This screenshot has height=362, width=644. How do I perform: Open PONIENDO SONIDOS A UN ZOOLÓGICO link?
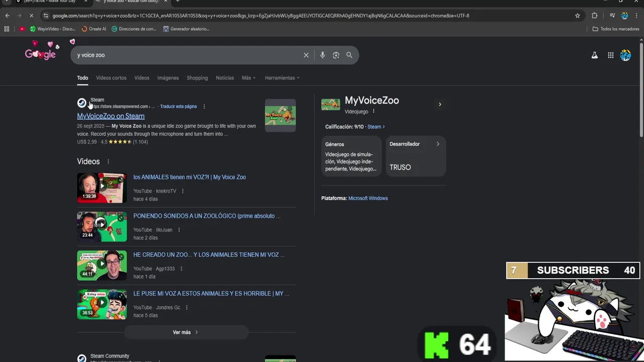coord(207,216)
